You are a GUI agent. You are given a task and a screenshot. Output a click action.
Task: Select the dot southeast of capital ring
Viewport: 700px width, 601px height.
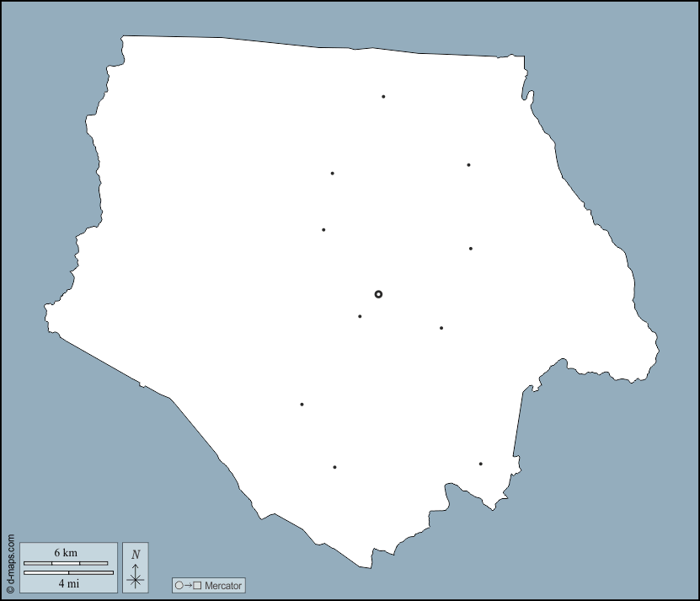pos(441,328)
